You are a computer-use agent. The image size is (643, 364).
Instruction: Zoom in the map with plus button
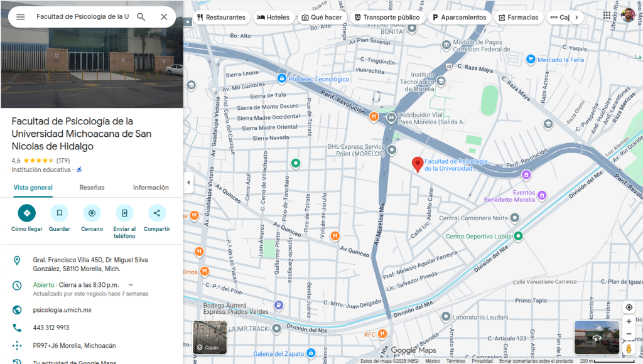[629, 322]
